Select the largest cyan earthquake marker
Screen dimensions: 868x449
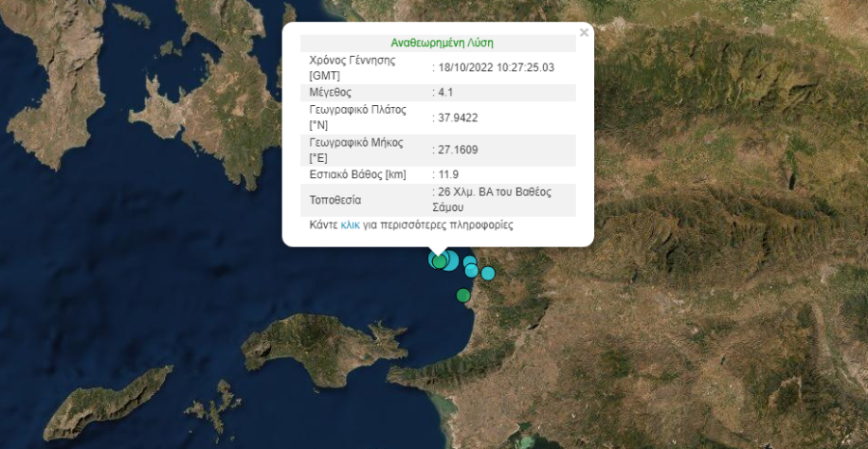pos(448,260)
